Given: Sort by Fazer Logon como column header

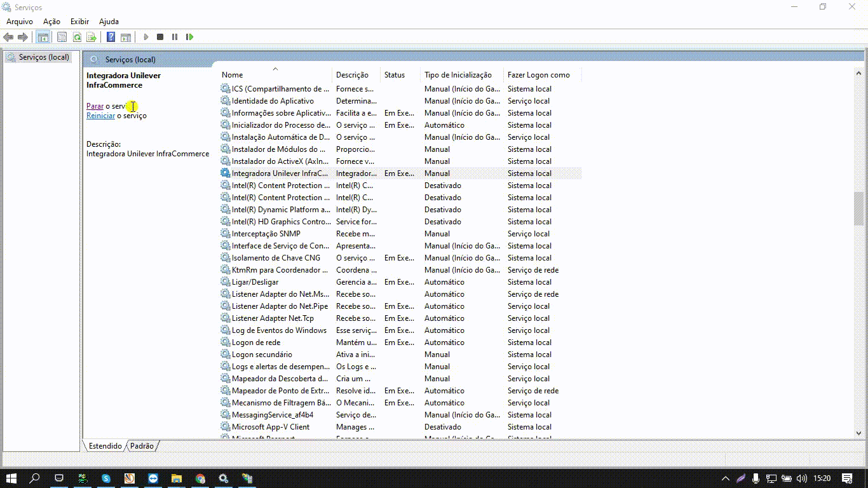Looking at the screenshot, I should pyautogui.click(x=542, y=75).
